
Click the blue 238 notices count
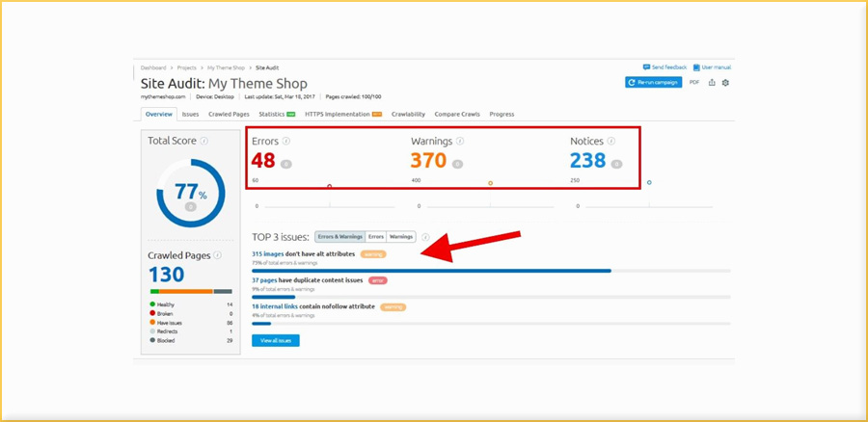tap(588, 160)
